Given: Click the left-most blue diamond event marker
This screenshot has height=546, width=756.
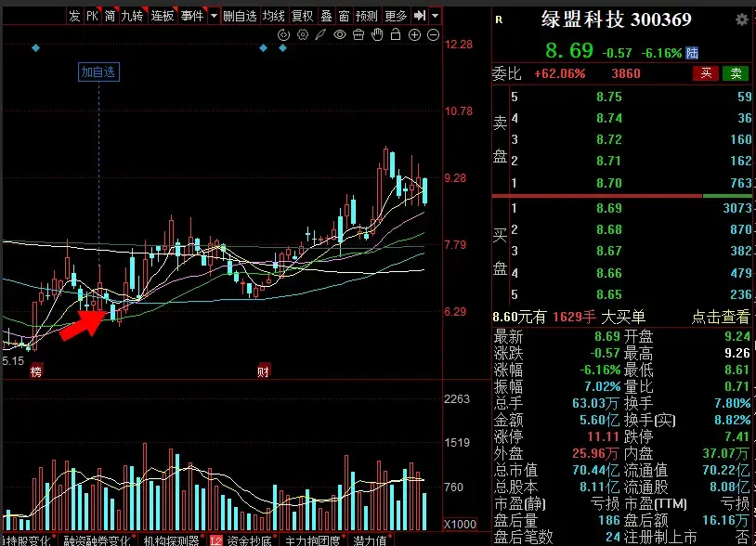Looking at the screenshot, I should pos(35,47).
